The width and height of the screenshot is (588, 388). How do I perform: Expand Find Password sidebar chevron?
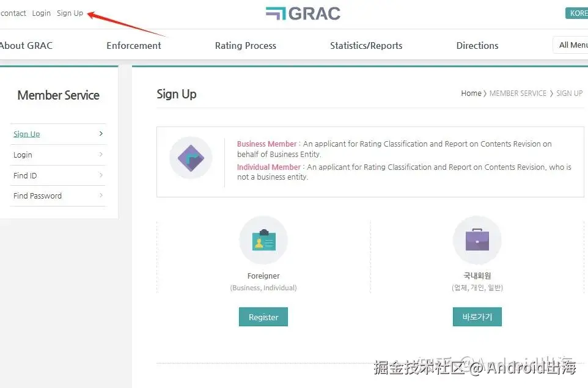coord(101,195)
